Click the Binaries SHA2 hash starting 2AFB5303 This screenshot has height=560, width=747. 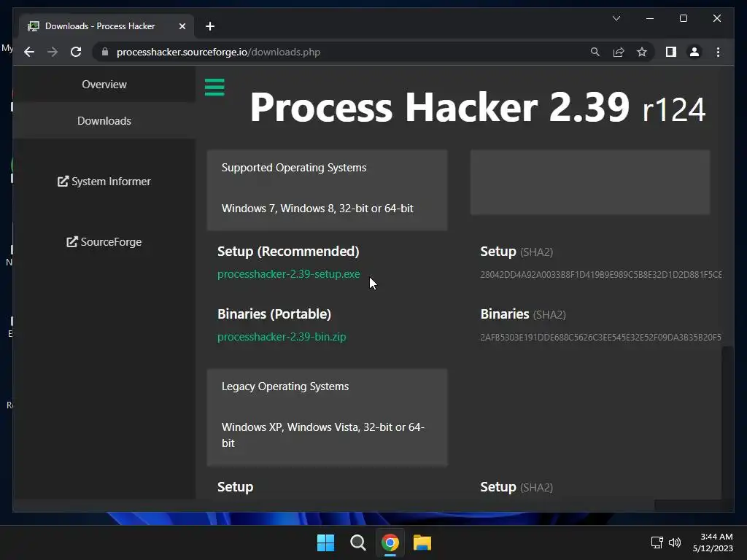pyautogui.click(x=601, y=337)
